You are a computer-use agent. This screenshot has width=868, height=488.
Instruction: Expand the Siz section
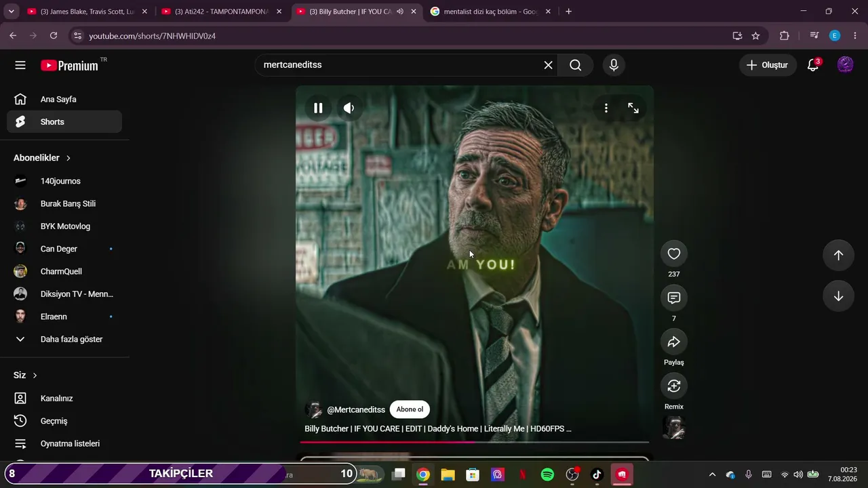point(26,375)
